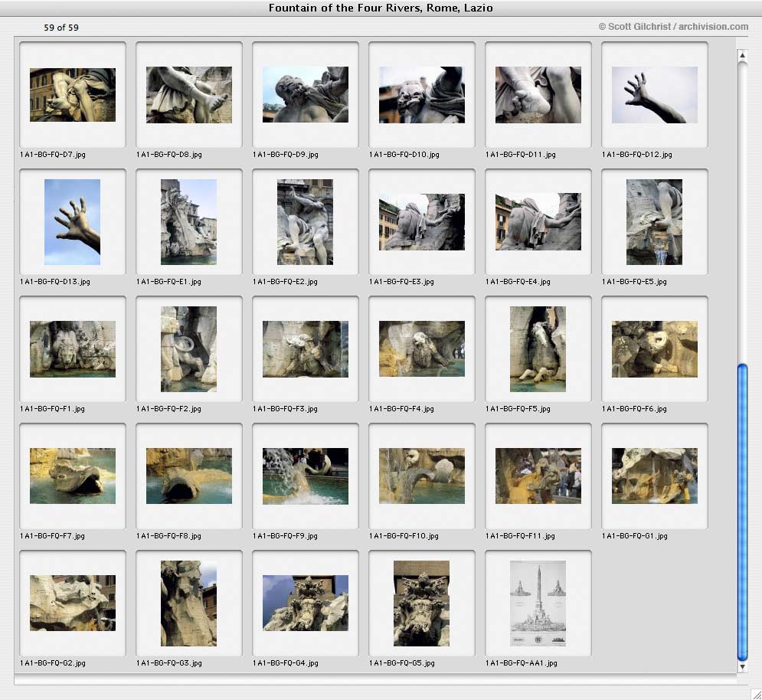The height and width of the screenshot is (700, 762).
Task: Select the 1A1-BG-FQ-F1.jpg lion photo
Action: click(73, 349)
